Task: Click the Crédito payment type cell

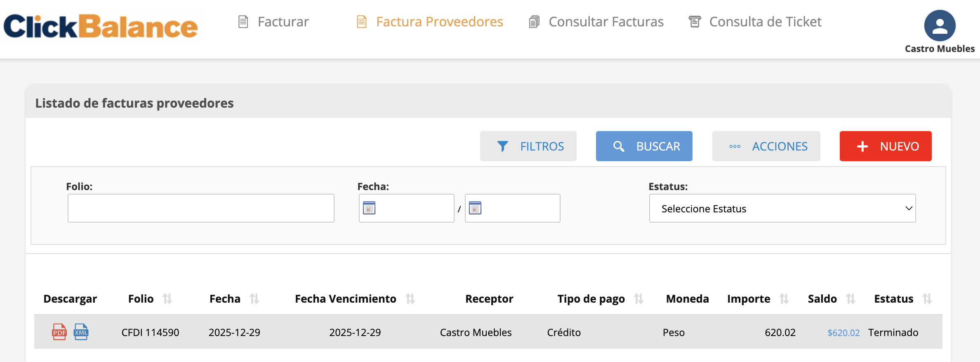Action: [x=564, y=332]
